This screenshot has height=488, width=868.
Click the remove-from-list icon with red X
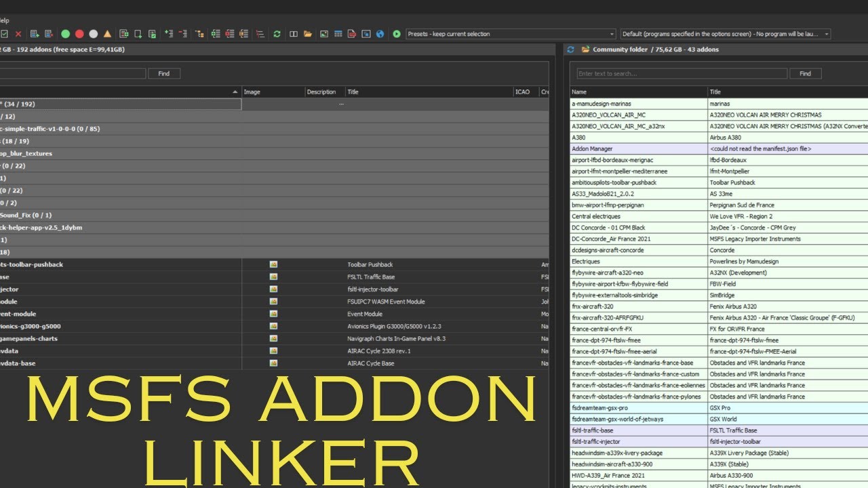tap(49, 34)
